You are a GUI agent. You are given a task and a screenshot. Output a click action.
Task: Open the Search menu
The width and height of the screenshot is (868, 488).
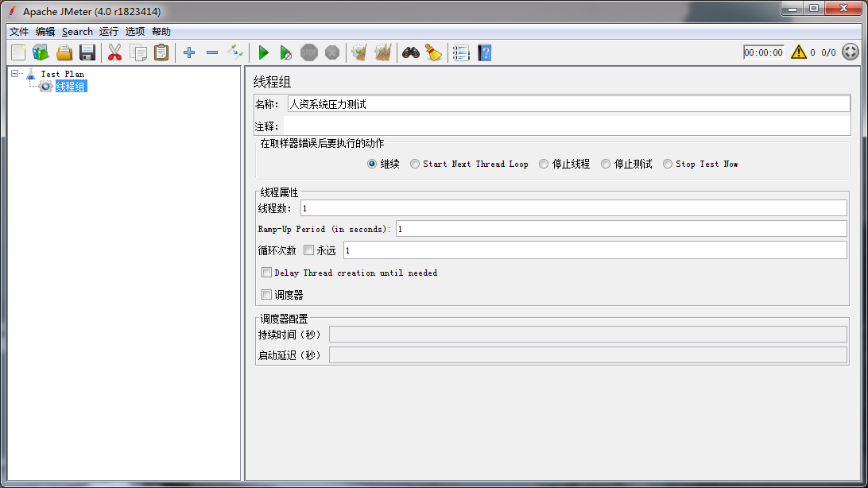(x=78, y=32)
